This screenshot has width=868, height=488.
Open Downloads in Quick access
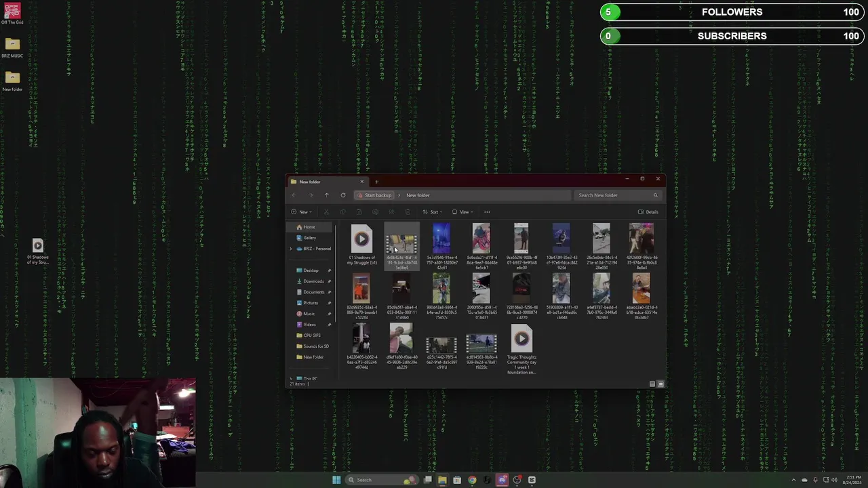[x=313, y=281]
